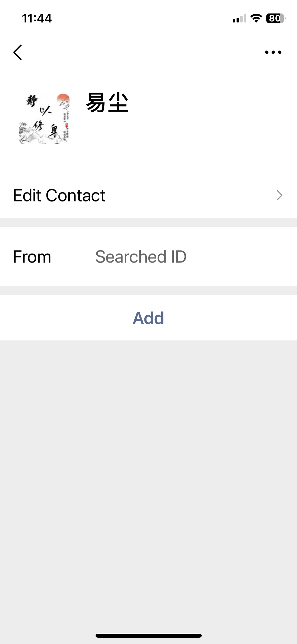This screenshot has width=297, height=644.
Task: Tap the home indicator bar
Action: (148, 636)
